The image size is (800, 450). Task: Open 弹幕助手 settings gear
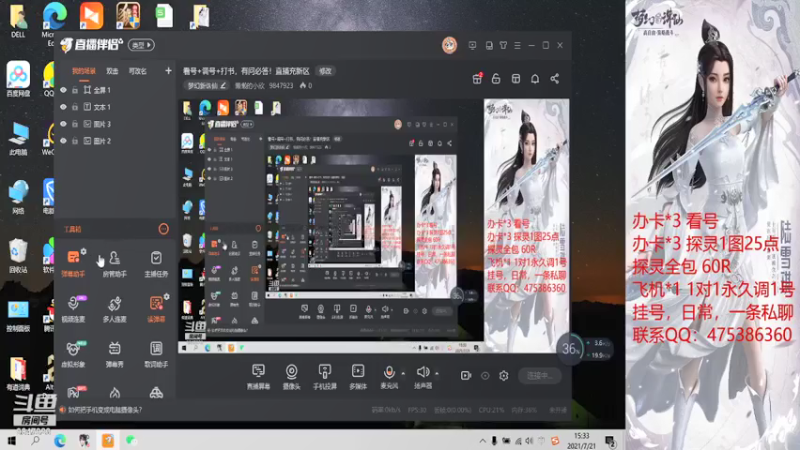point(84,252)
